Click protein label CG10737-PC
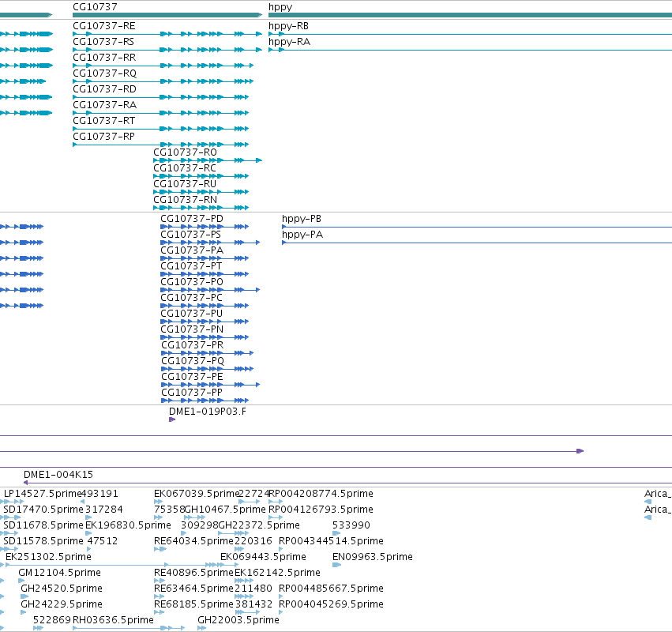 click(191, 298)
